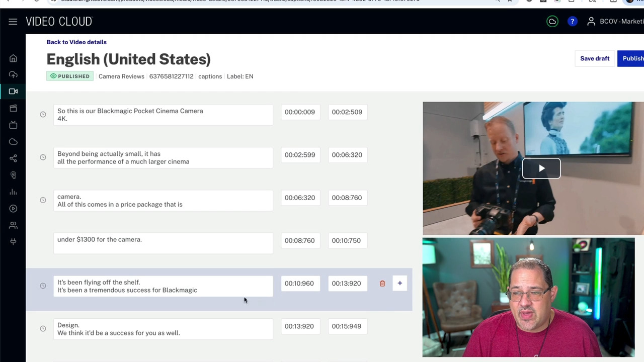
Task: Click the 'English (United States)' heading
Action: (129, 59)
